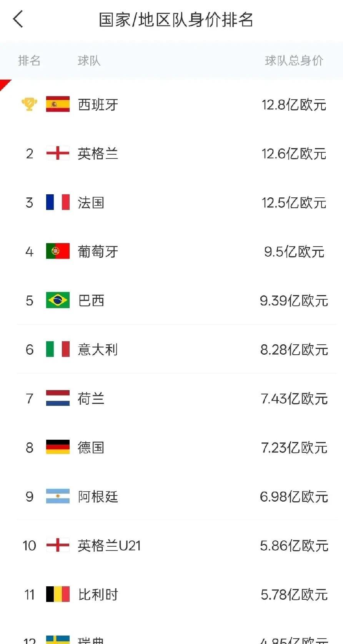This screenshot has width=343, height=644.
Task: Sort by 排名 column header
Action: pos(29,60)
